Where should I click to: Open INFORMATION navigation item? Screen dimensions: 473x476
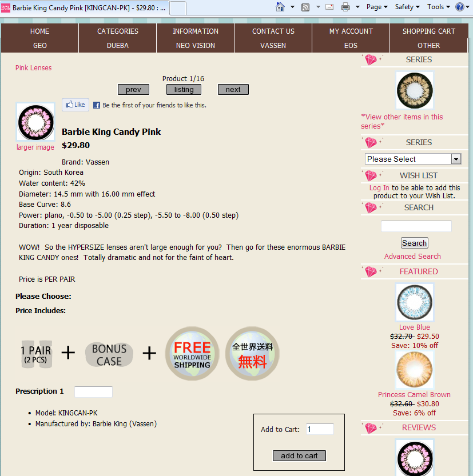(196, 31)
